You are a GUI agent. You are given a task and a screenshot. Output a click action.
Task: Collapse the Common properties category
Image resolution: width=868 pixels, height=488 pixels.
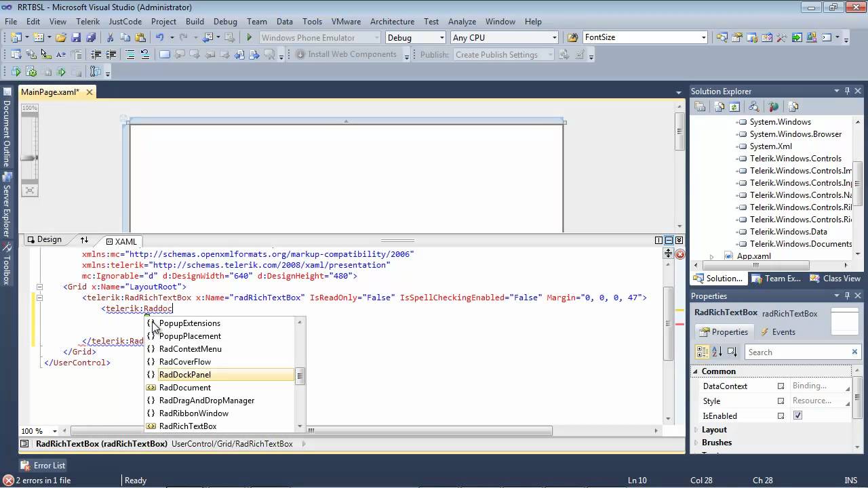(x=695, y=371)
